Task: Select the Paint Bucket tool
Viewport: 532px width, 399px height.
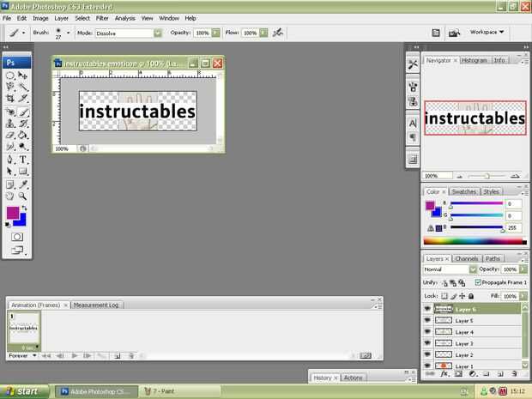Action: pos(22,135)
